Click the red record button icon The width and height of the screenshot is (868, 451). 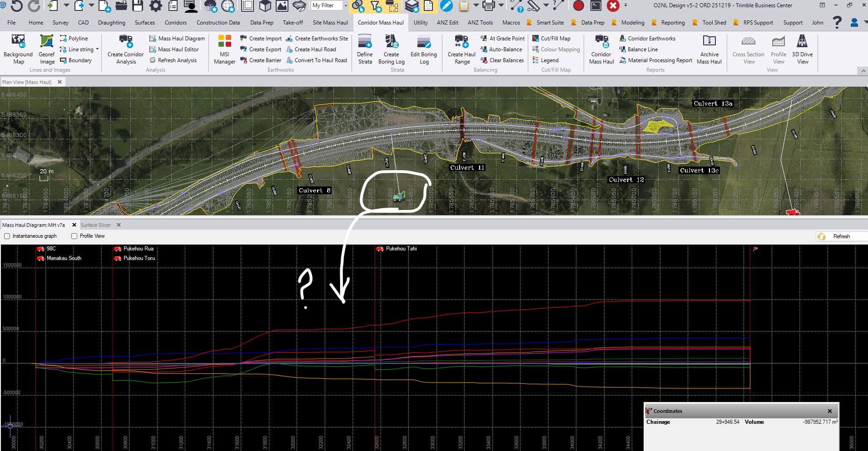[x=578, y=6]
